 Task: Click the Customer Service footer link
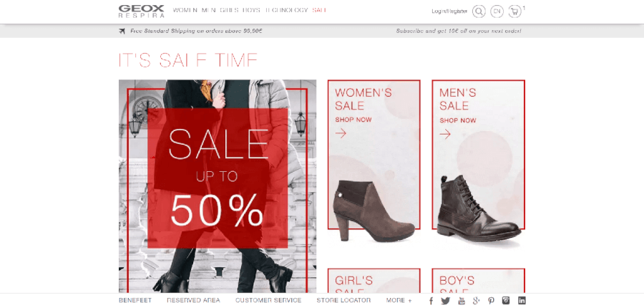click(268, 301)
